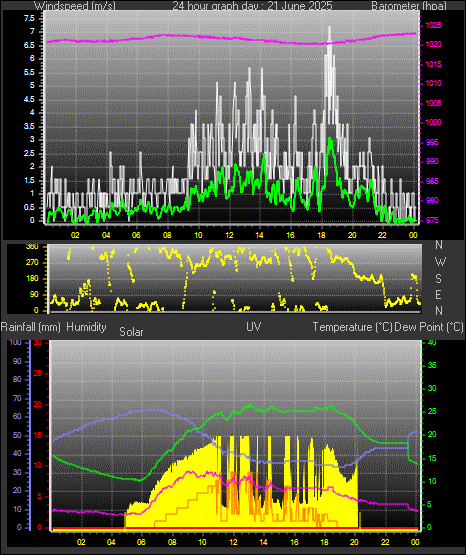Screen dimensions: 466x555
Task: Click the 2.5 value on windspeed axis
Action: [29, 153]
